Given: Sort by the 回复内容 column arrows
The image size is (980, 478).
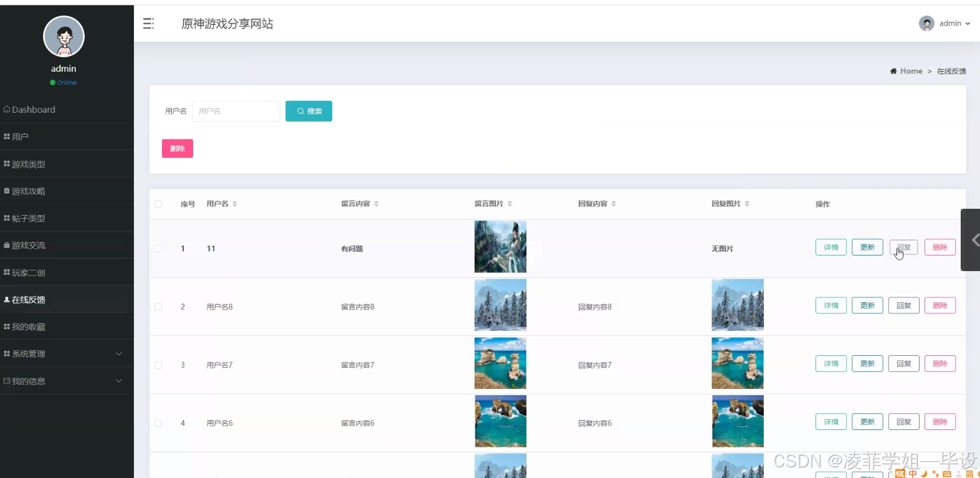Looking at the screenshot, I should pos(614,204).
